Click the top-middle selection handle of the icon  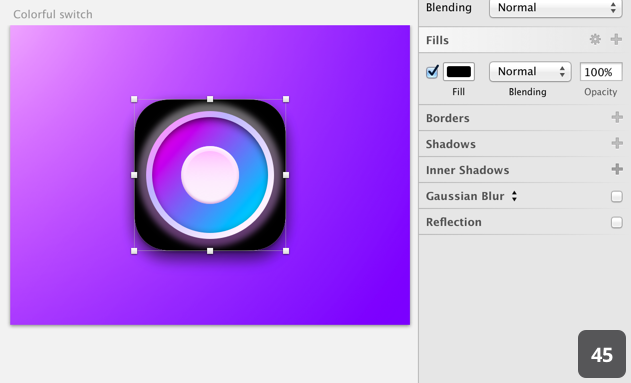210,99
